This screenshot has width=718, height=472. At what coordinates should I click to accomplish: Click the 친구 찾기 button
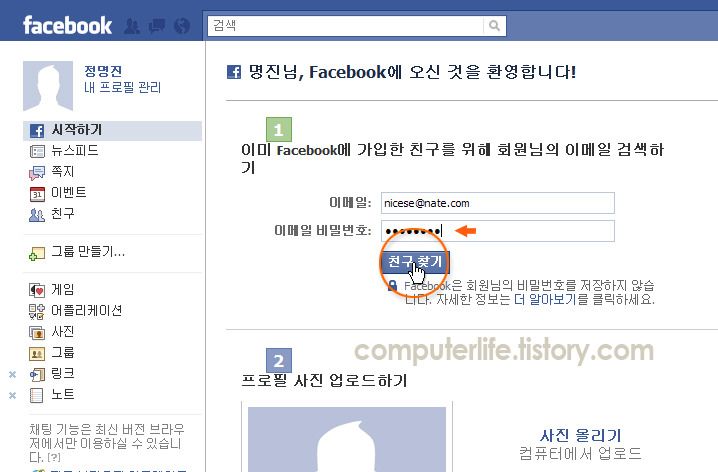pyautogui.click(x=415, y=262)
